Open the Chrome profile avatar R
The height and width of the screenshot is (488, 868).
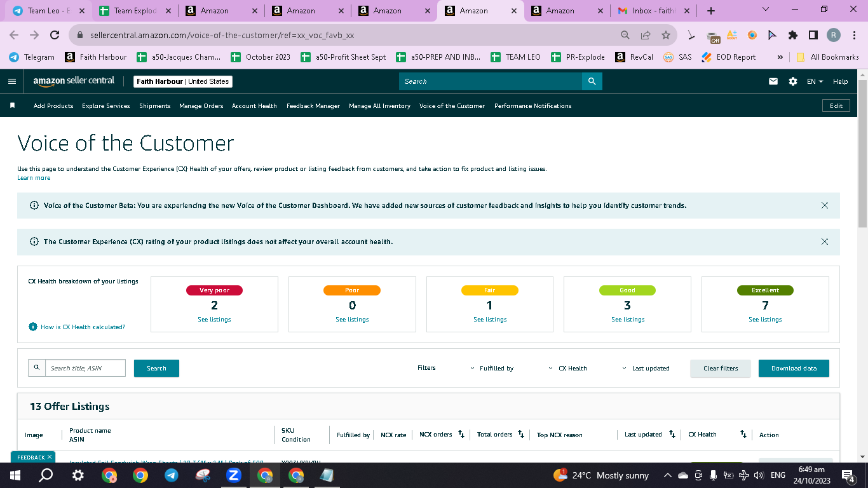pos(834,35)
